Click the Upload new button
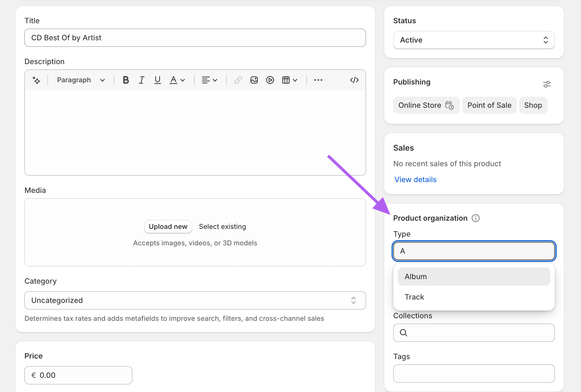The height and width of the screenshot is (392, 581). [168, 227]
